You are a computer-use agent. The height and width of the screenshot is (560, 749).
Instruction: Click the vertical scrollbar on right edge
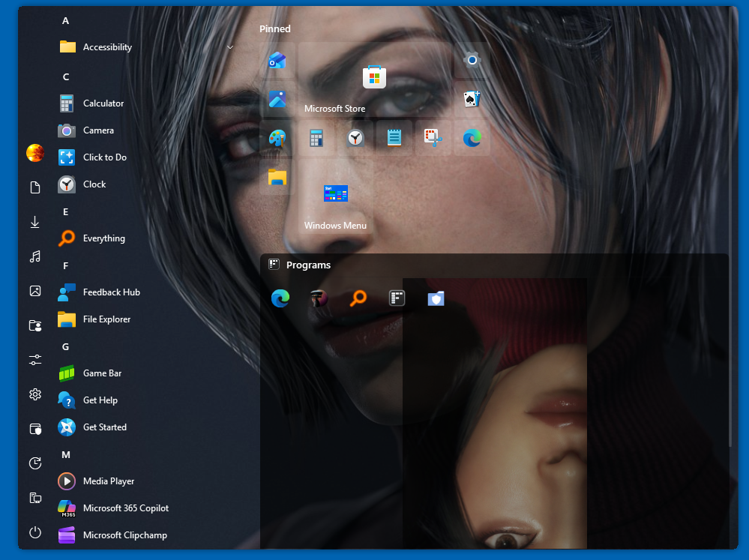point(730,227)
